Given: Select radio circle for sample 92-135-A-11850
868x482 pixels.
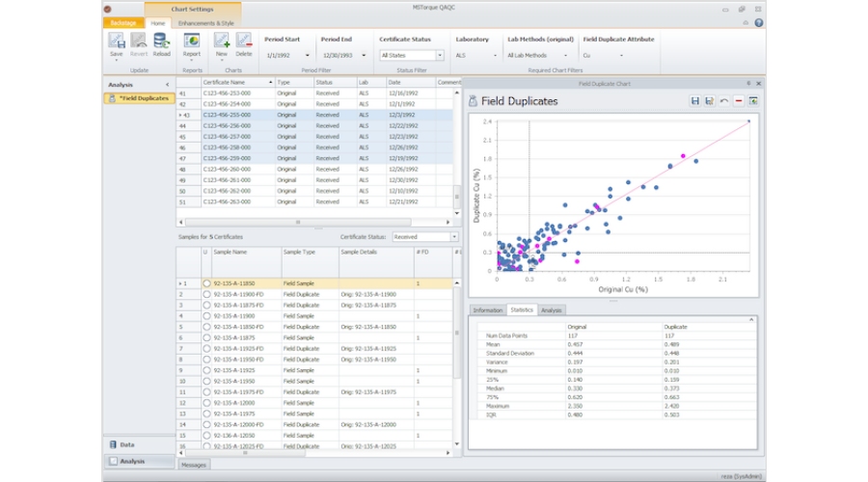Looking at the screenshot, I should click(206, 283).
